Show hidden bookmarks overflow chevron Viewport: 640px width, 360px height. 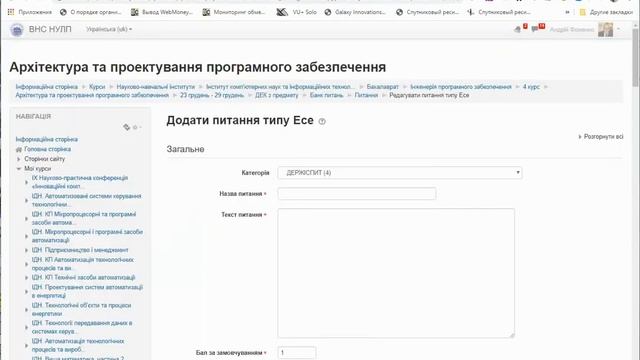tap(567, 12)
